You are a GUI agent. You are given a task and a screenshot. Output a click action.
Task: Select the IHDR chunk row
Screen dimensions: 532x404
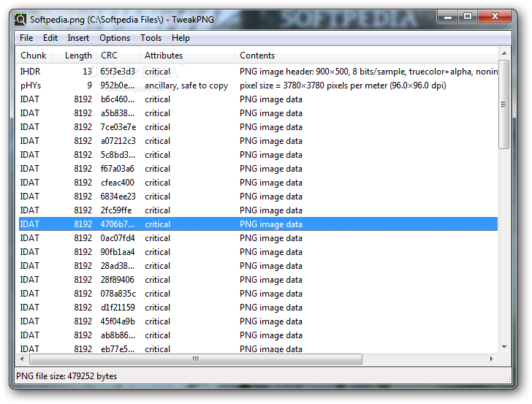pos(258,72)
